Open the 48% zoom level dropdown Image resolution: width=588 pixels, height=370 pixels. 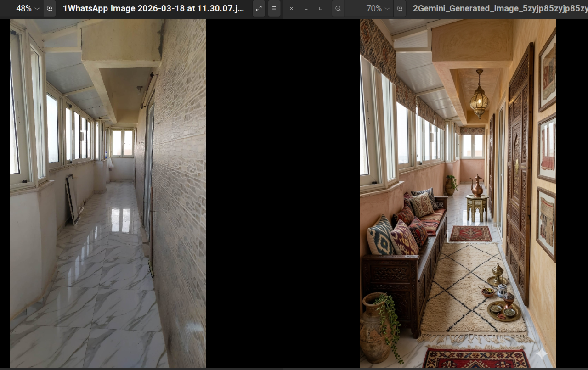point(37,8)
